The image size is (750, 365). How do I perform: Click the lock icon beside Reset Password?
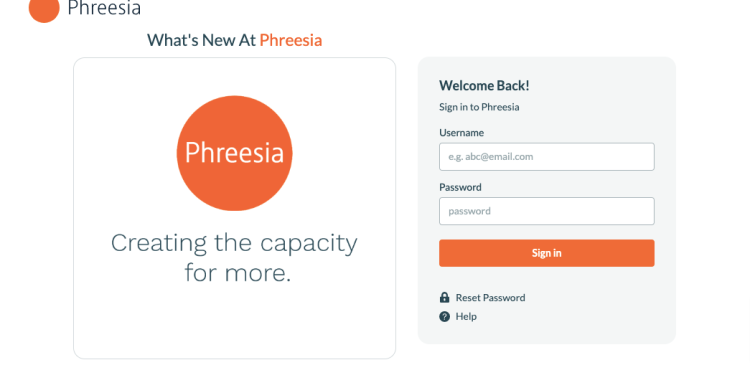[x=444, y=298]
